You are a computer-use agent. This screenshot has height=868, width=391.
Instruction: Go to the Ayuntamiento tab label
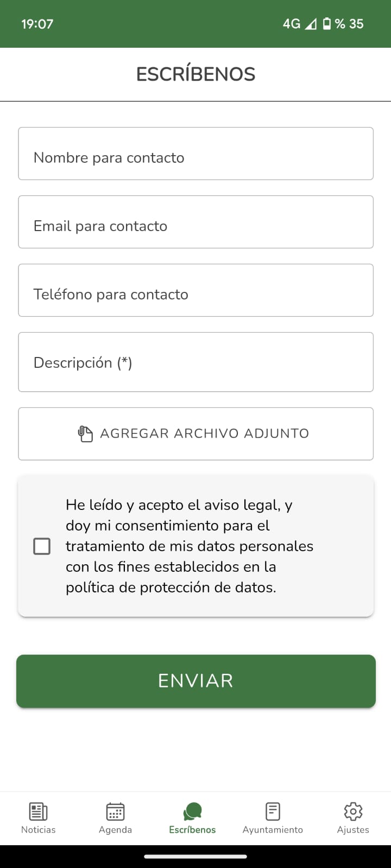click(273, 830)
